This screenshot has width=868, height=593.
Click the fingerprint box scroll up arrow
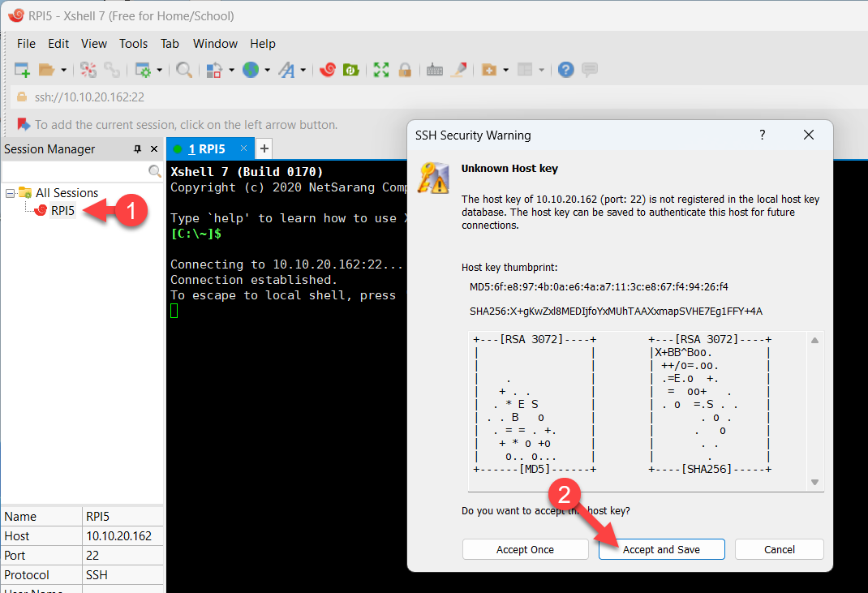coord(814,341)
